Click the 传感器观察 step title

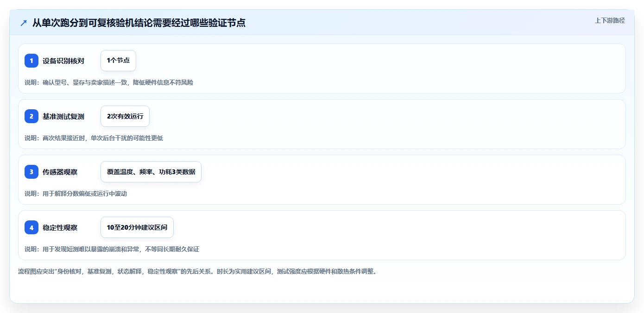pos(60,172)
